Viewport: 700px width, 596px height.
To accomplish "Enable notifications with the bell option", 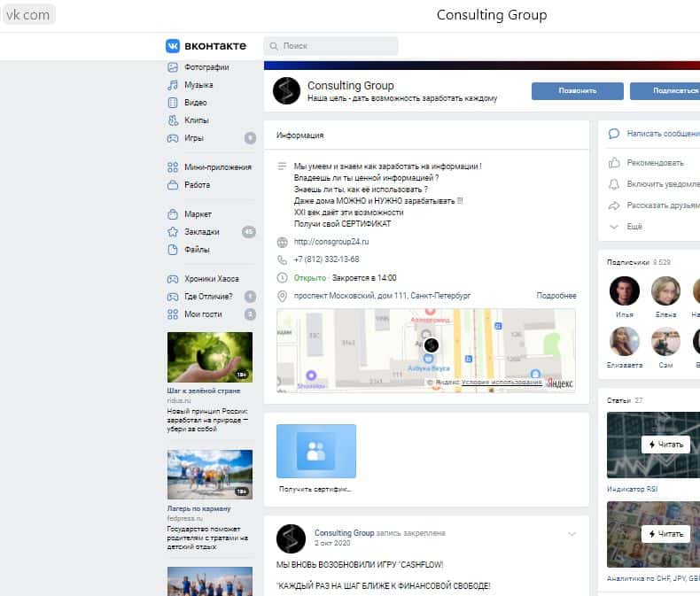I will (614, 184).
